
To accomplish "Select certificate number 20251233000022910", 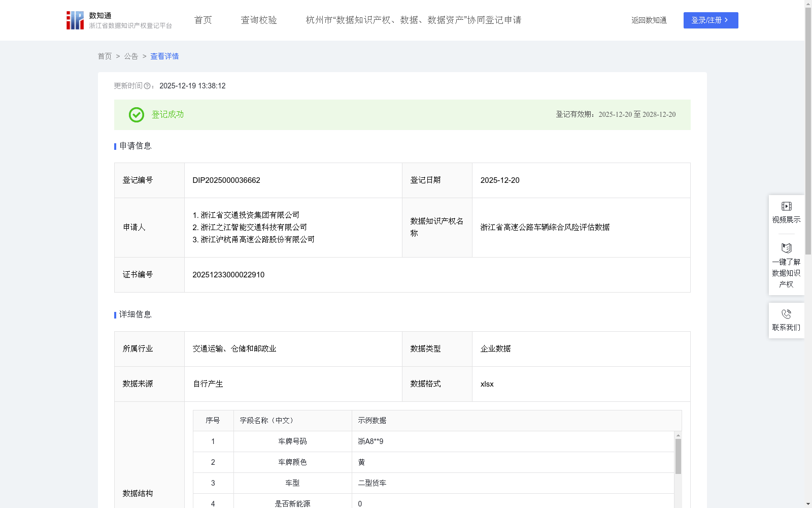I will [x=228, y=275].
